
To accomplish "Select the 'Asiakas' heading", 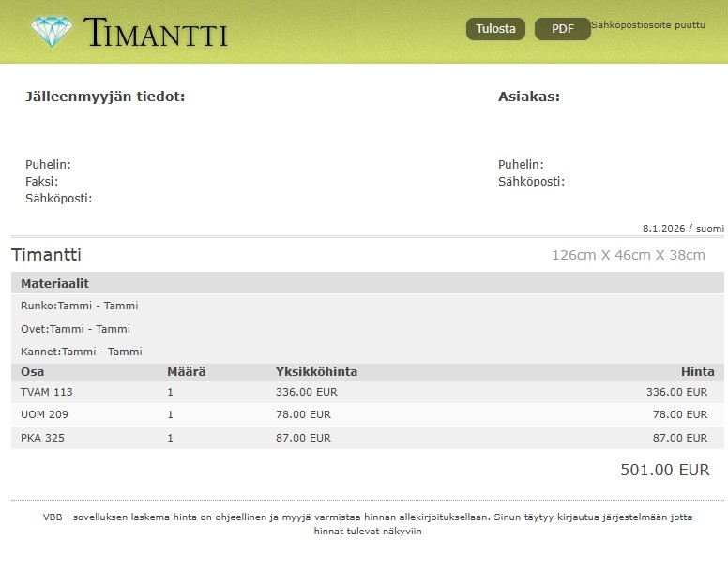I will click(x=528, y=97).
